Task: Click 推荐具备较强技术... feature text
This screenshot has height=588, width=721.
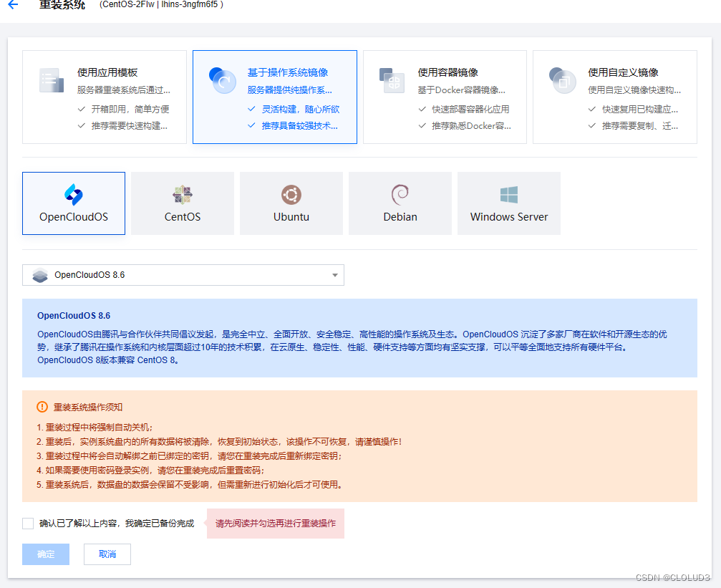Action: pyautogui.click(x=300, y=125)
